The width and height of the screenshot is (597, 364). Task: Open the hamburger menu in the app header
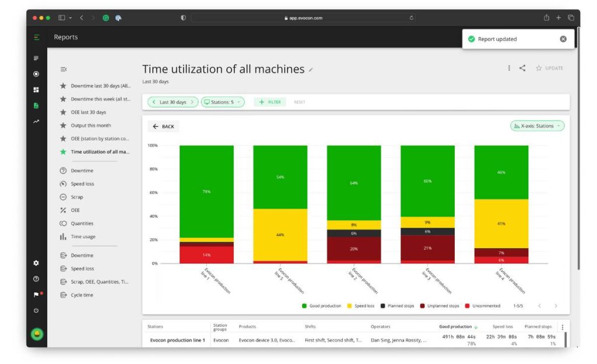tap(37, 37)
